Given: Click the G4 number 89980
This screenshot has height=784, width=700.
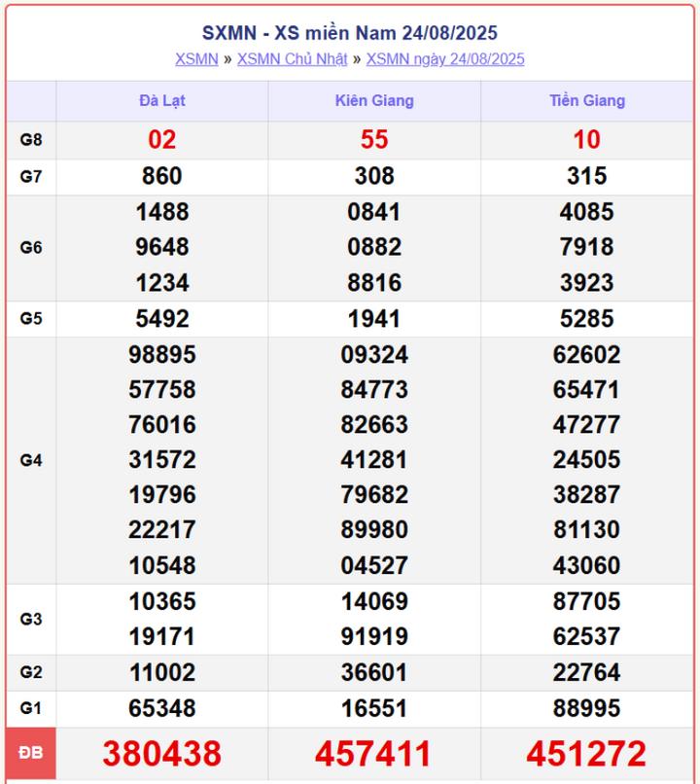Looking at the screenshot, I should pyautogui.click(x=374, y=530).
